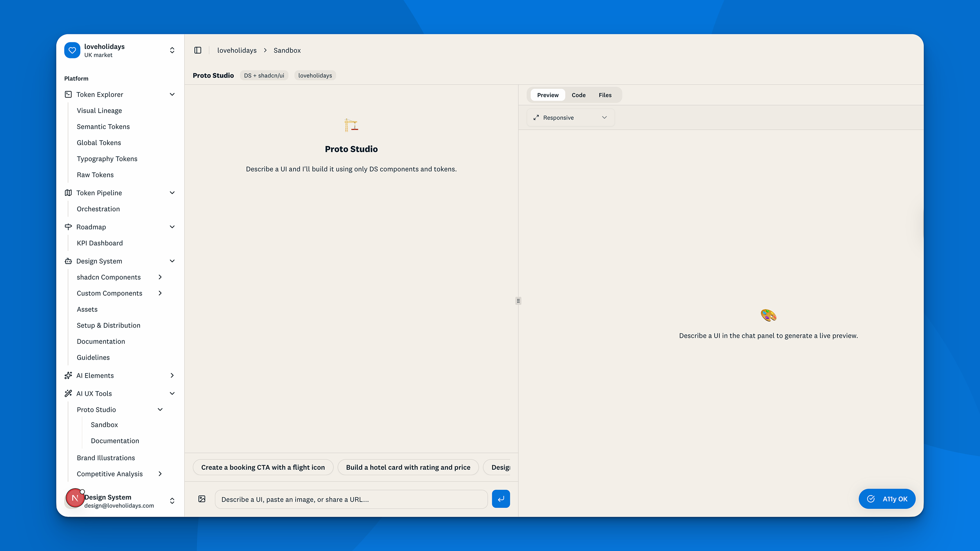This screenshot has height=551, width=980.
Task: Open the Responsive viewport dropdown
Action: (x=570, y=118)
